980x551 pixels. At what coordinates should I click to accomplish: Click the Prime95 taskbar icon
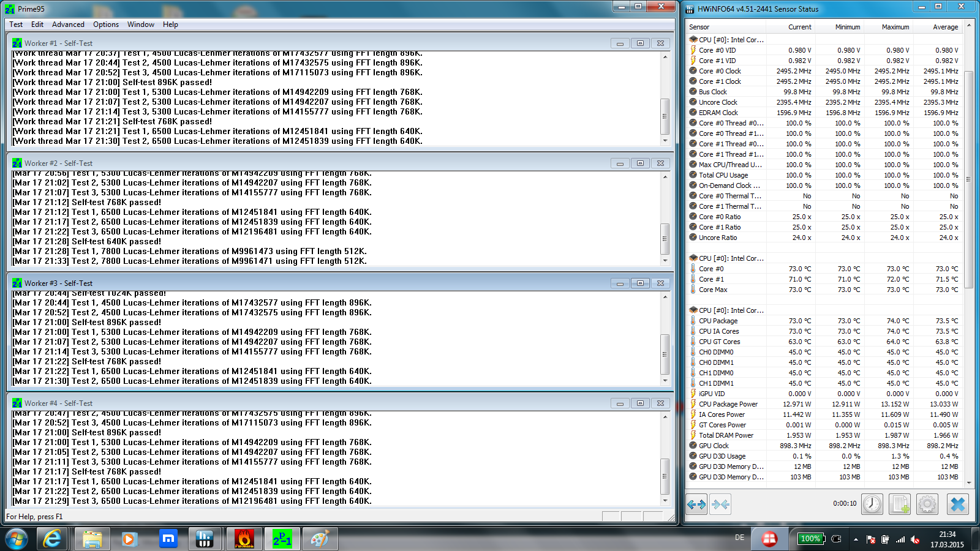click(282, 539)
